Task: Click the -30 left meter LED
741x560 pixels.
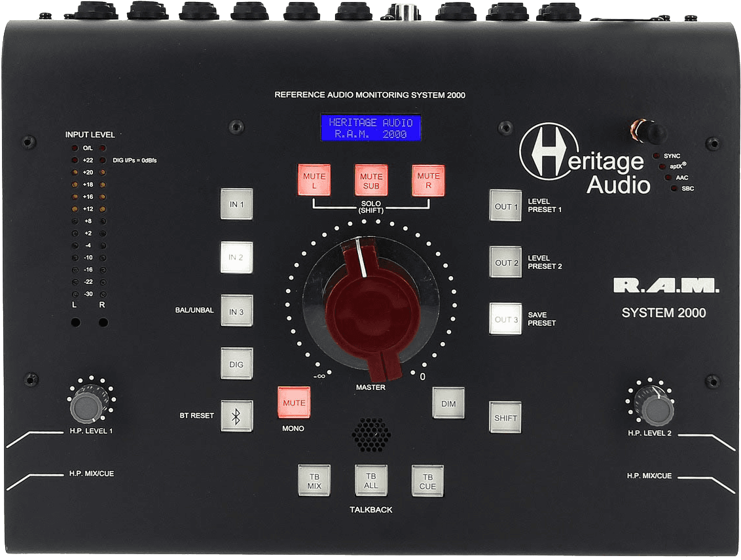Action: click(75, 294)
